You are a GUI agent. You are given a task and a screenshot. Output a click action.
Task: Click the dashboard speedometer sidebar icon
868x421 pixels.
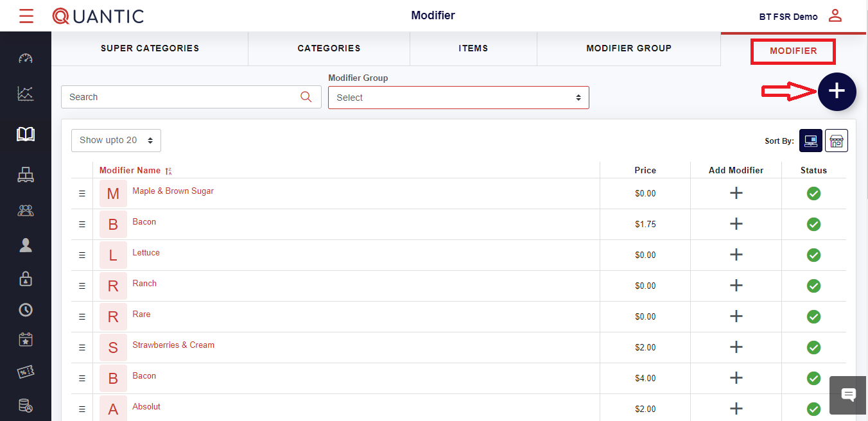pyautogui.click(x=26, y=59)
